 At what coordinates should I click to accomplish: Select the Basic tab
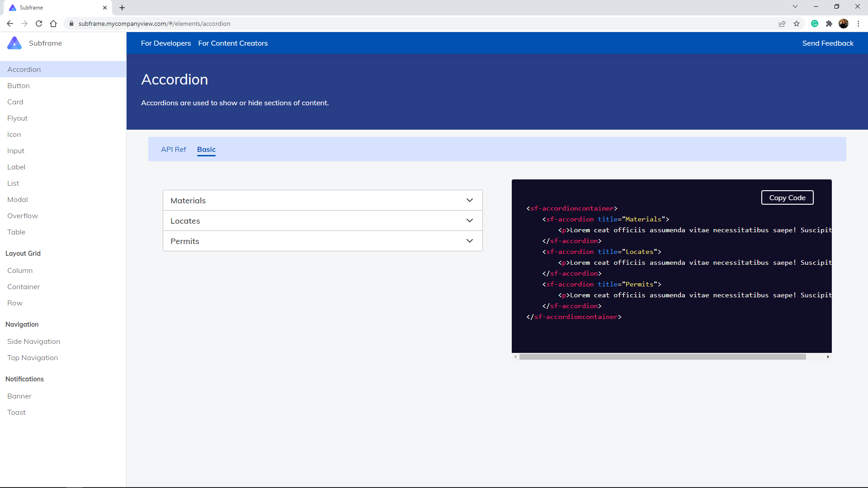(x=206, y=150)
